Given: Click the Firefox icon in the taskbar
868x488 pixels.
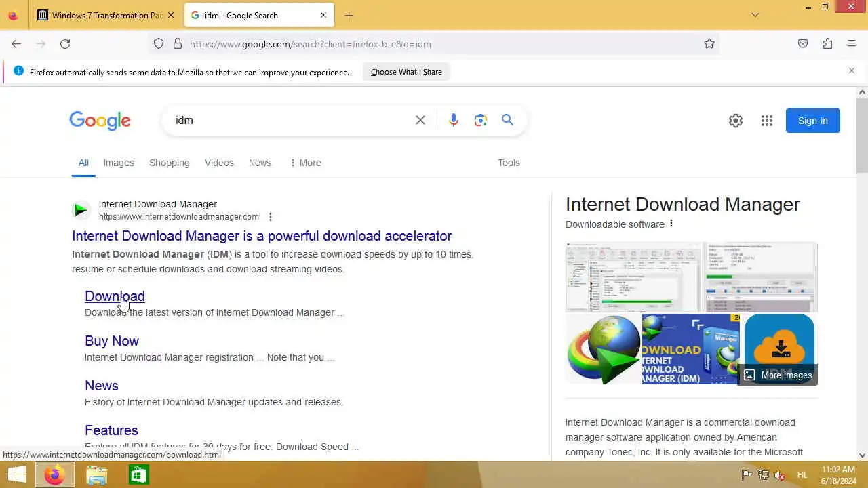Looking at the screenshot, I should (54, 475).
